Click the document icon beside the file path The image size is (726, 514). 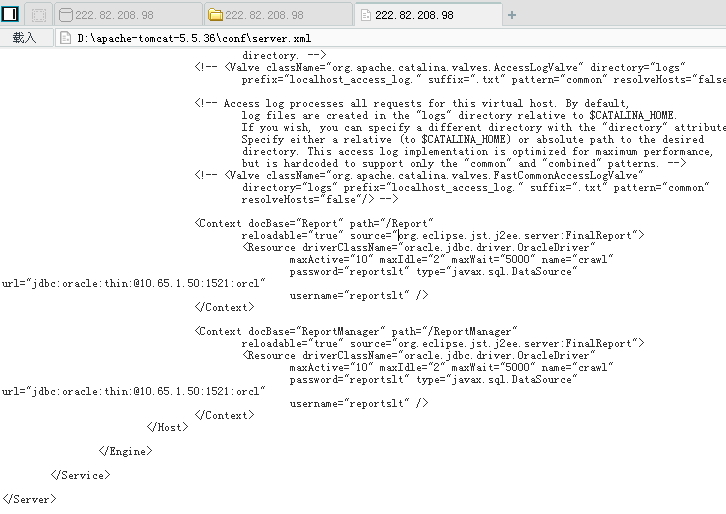66,38
